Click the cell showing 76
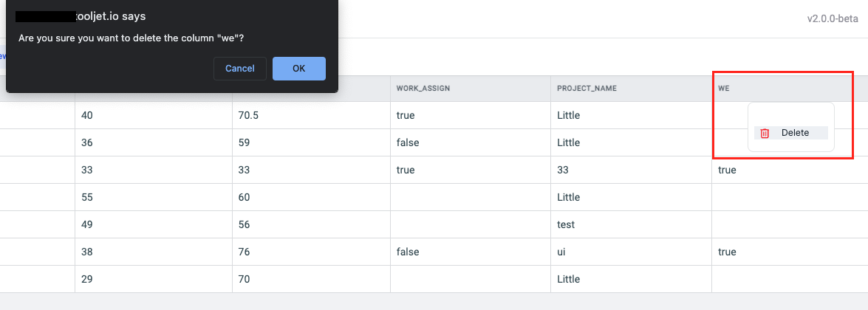 [245, 252]
